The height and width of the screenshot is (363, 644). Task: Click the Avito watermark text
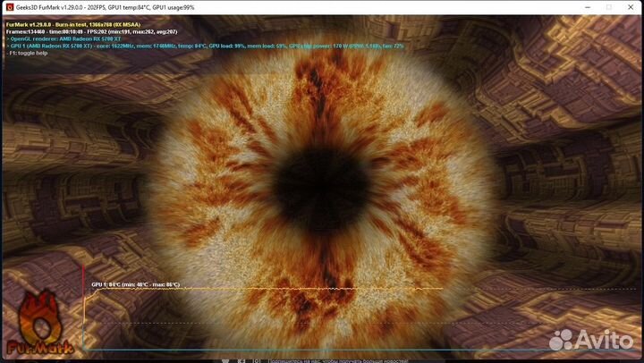(x=604, y=340)
